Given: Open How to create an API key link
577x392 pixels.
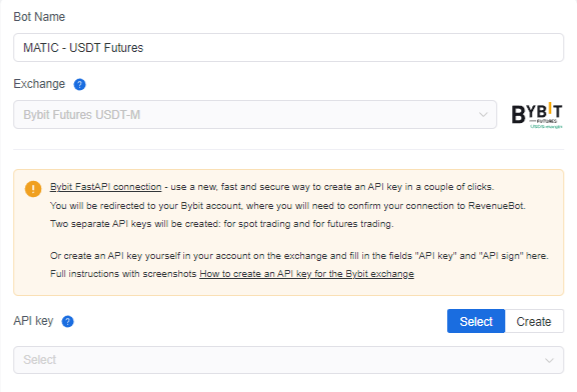Looking at the screenshot, I should click(x=307, y=274).
